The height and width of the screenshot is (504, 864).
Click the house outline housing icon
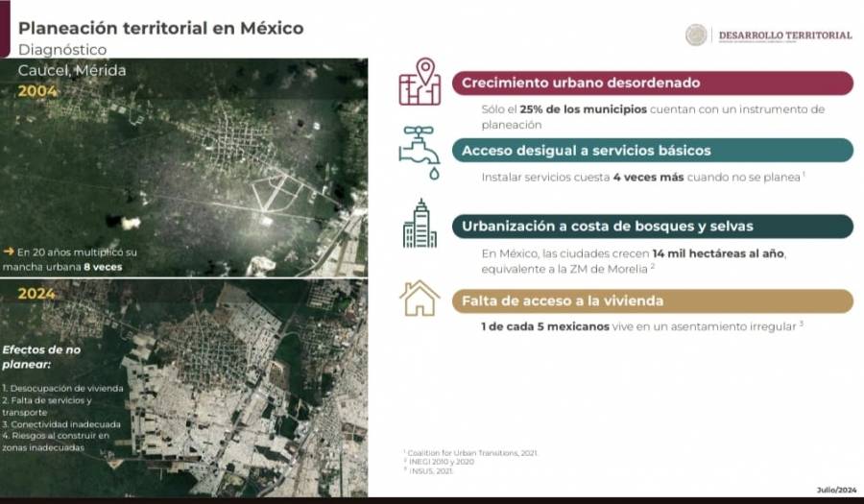pyautogui.click(x=420, y=299)
